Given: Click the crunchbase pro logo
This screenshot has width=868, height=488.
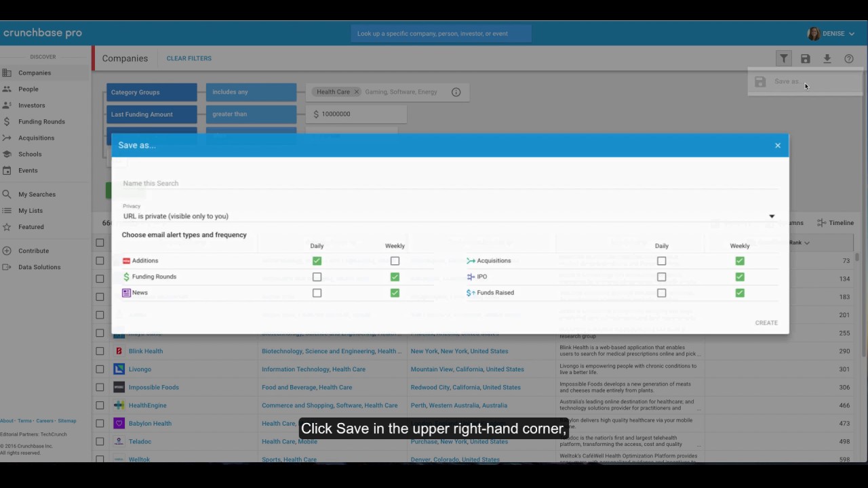Looking at the screenshot, I should click(42, 33).
